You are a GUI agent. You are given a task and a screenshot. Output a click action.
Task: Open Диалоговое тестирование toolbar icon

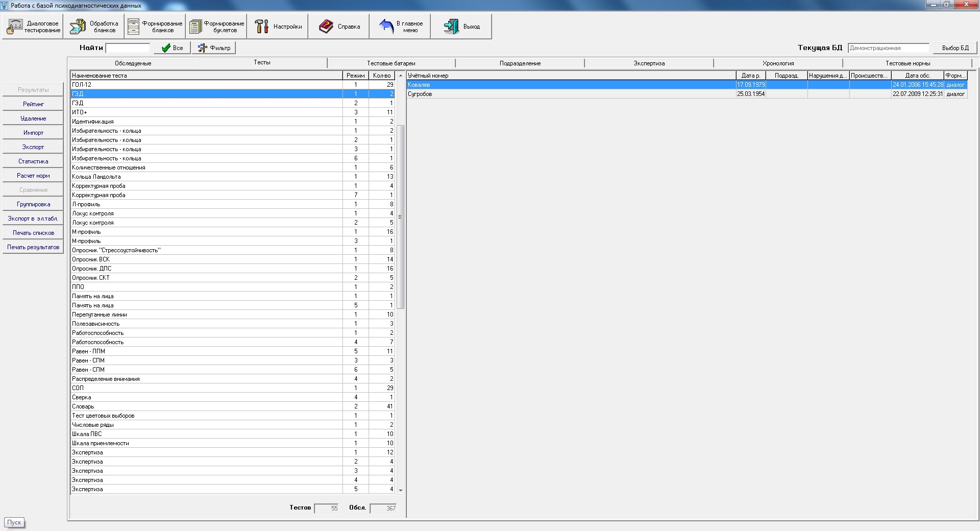pyautogui.click(x=15, y=27)
